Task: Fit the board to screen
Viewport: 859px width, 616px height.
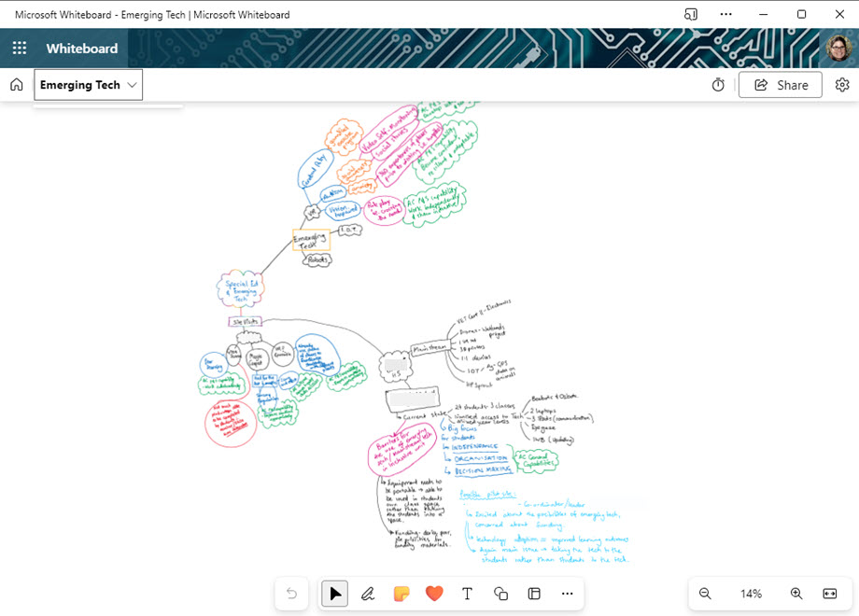Action: [x=830, y=594]
